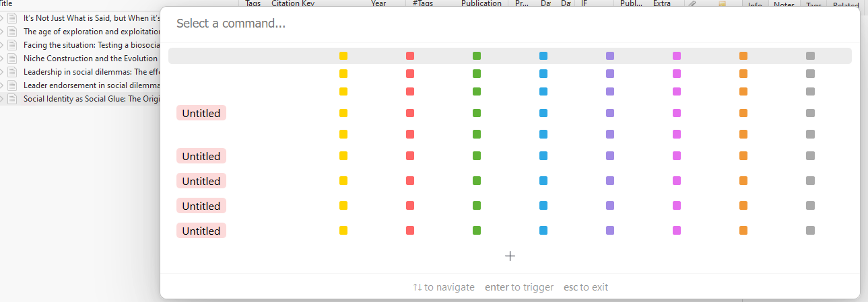The image size is (868, 302).
Task: Click document icon beside 'Social Identity as Social Glue'
Action: [x=12, y=99]
